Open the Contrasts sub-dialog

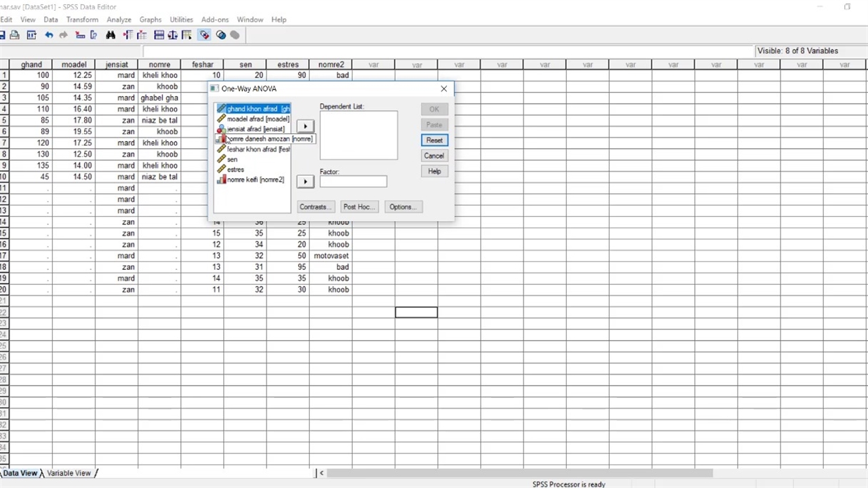314,207
